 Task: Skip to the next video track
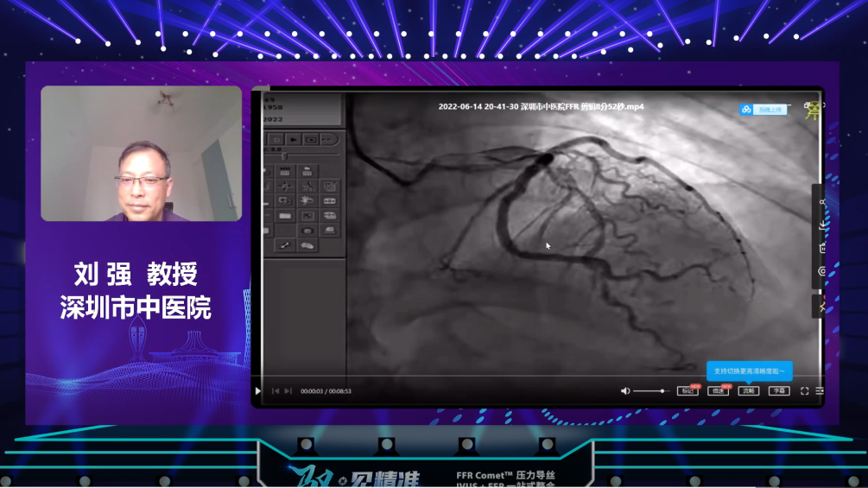pos(288,391)
